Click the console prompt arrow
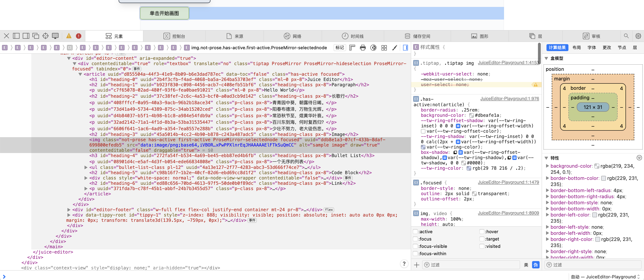 point(4,277)
